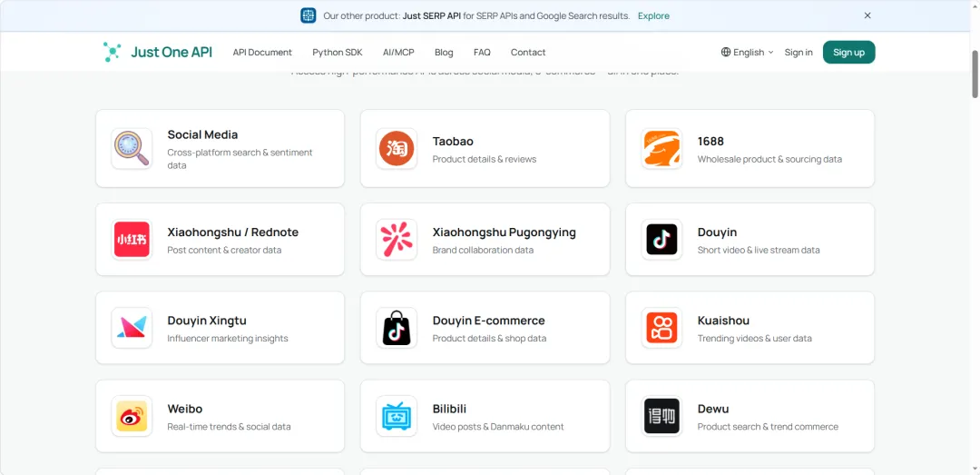Click the Douyin music note icon
Viewport: 980px width, 475px height.
[x=661, y=239]
